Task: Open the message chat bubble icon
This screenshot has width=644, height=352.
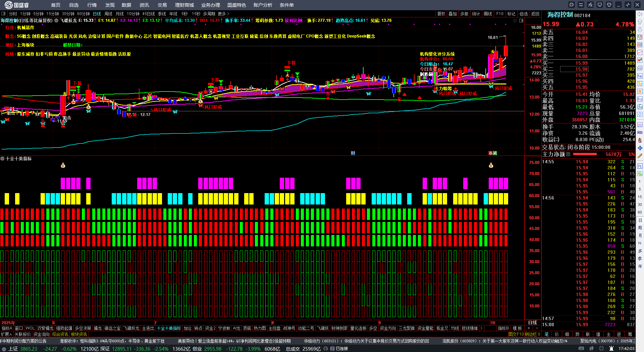Action: [x=572, y=5]
